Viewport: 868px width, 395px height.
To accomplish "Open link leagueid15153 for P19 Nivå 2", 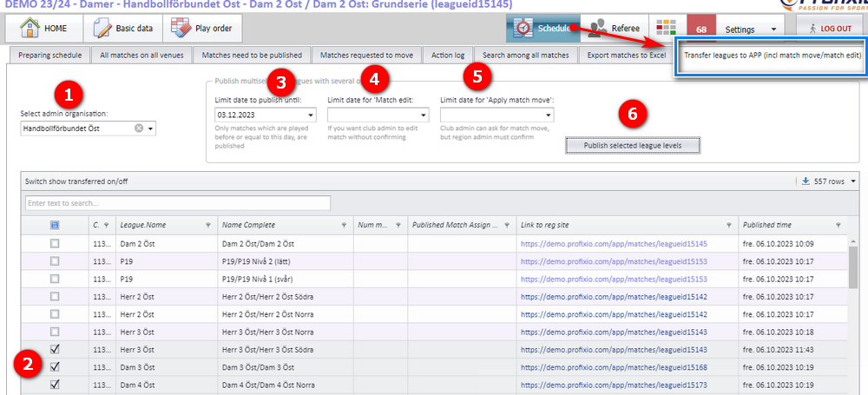I will point(614,261).
